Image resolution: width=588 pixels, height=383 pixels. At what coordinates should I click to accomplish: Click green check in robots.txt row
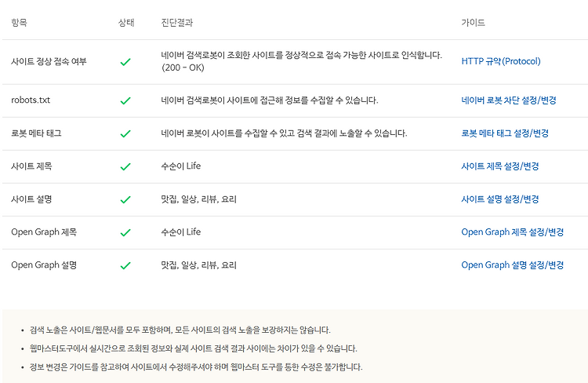pos(125,100)
